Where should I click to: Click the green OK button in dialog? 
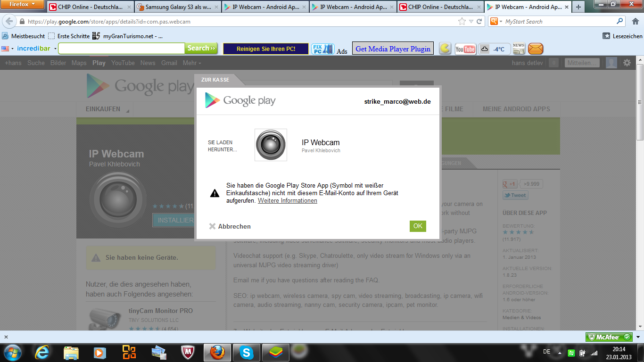click(x=418, y=226)
